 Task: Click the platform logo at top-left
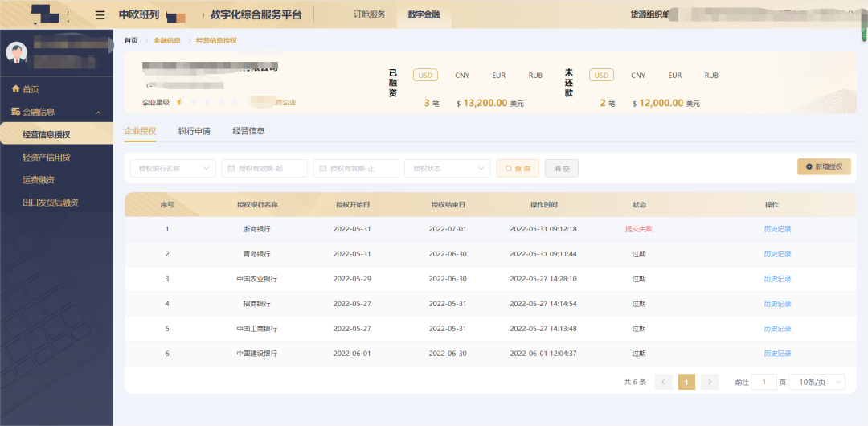46,14
